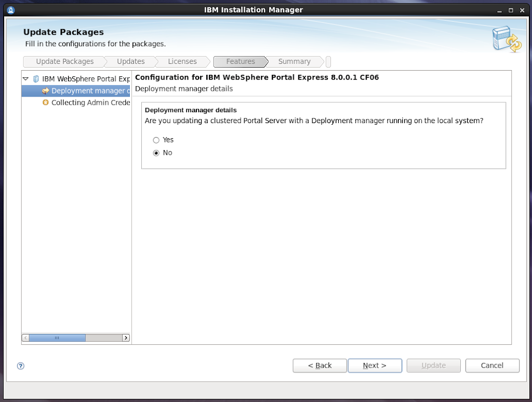Go to the Licenses wizard step
Image resolution: width=532 pixels, height=402 pixels.
[x=182, y=62]
